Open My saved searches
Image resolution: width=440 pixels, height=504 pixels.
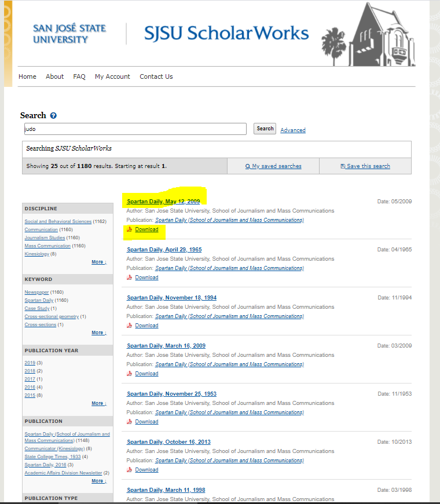(273, 166)
